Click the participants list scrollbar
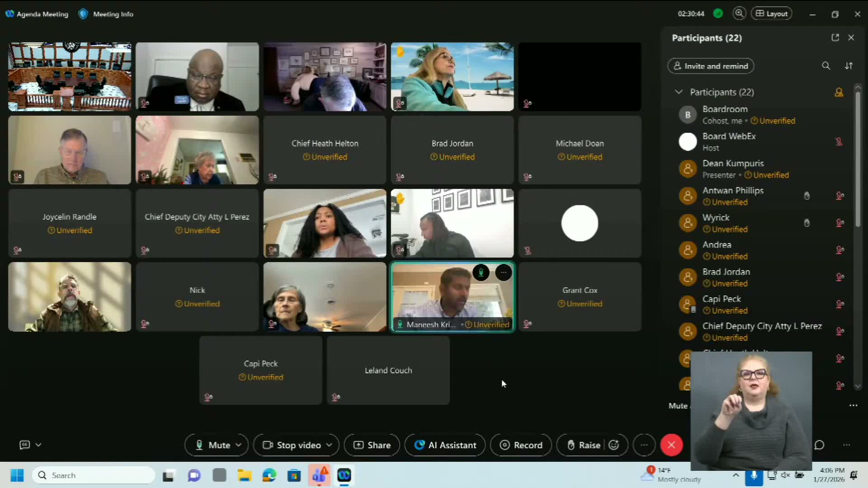The width and height of the screenshot is (868, 488). point(858,158)
